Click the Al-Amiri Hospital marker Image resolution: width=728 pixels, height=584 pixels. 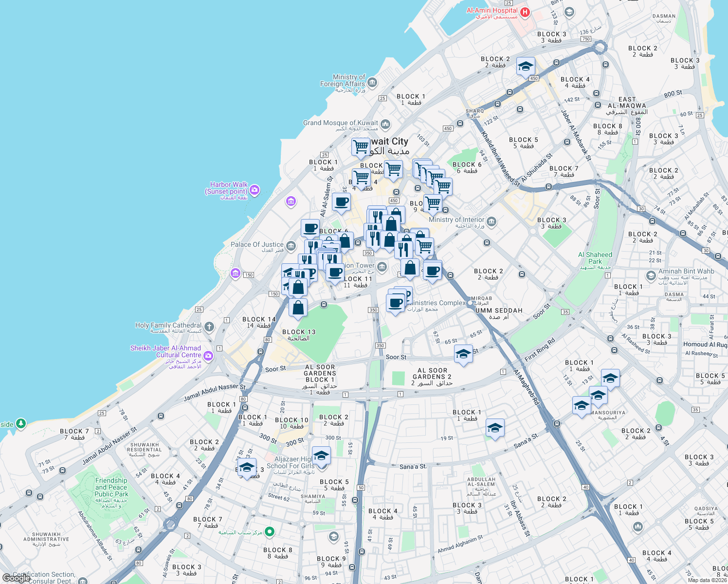coord(525,13)
